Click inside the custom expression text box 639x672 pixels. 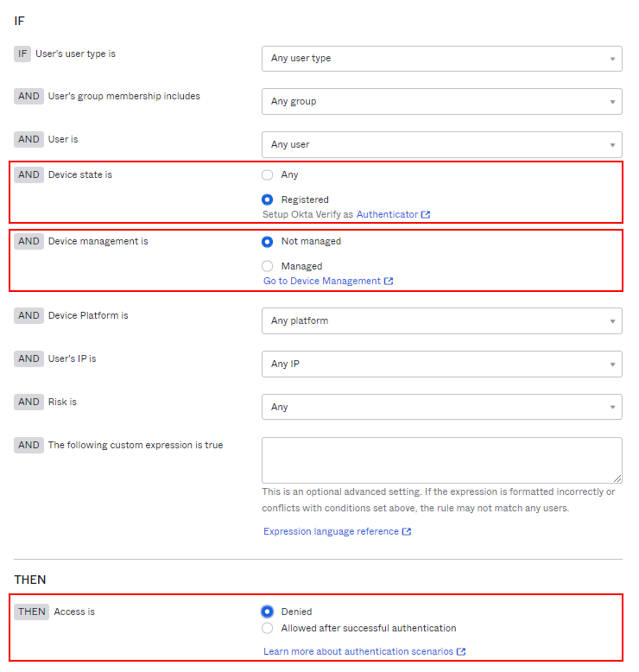click(441, 460)
